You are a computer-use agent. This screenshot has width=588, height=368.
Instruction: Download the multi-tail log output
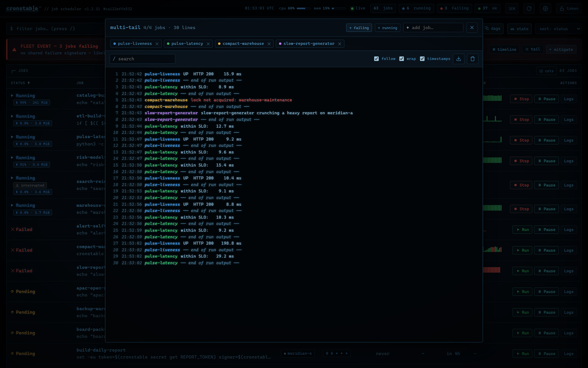click(x=458, y=59)
